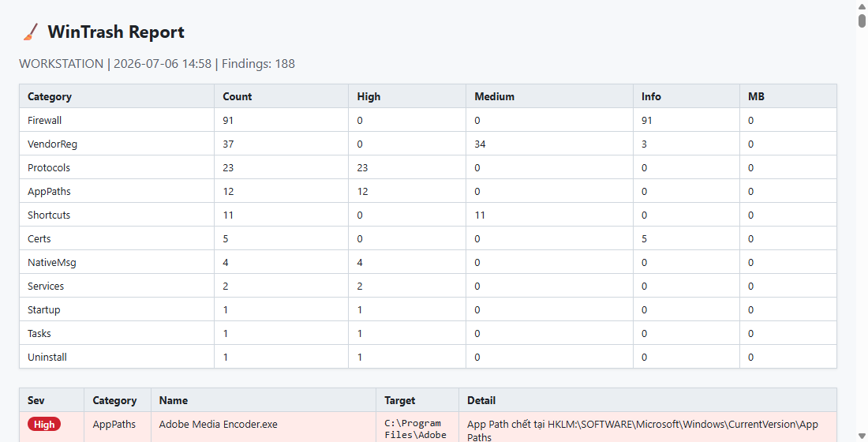The height and width of the screenshot is (442, 868).
Task: Select the Uninstall category cell
Action: coord(117,358)
